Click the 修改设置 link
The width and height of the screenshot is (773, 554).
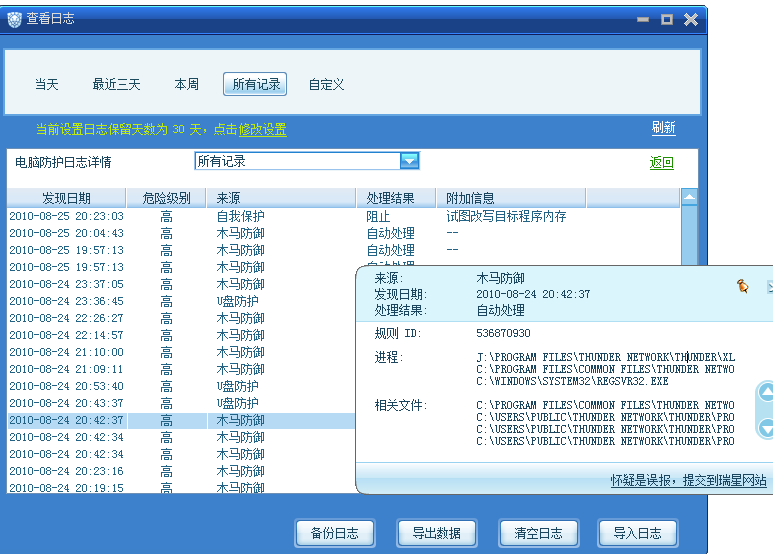pyautogui.click(x=262, y=129)
